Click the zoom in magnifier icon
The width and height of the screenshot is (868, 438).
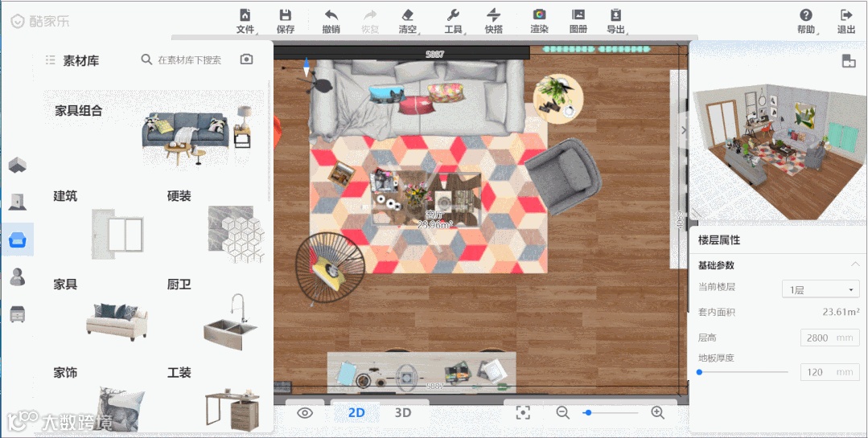click(658, 412)
